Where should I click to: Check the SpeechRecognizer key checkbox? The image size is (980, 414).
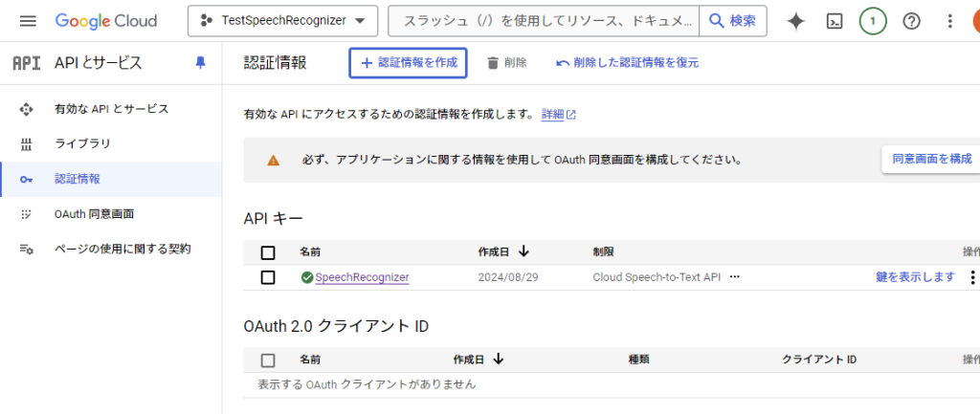(268, 277)
